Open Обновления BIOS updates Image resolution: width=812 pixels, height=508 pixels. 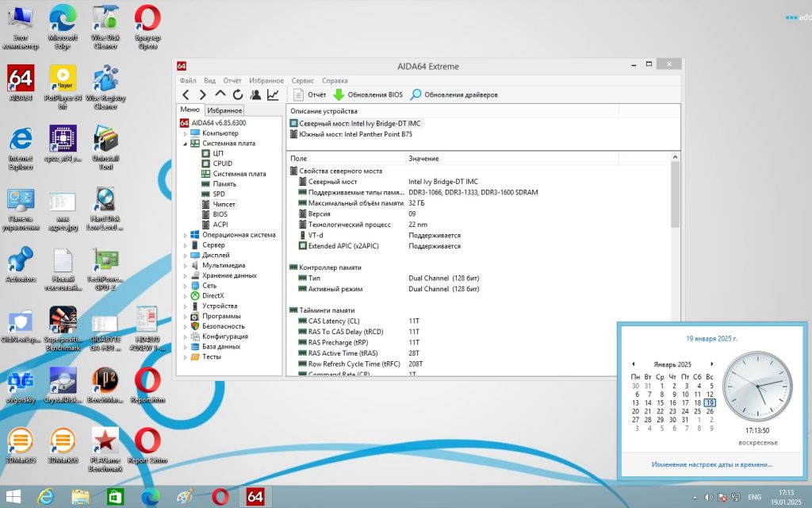click(x=368, y=95)
